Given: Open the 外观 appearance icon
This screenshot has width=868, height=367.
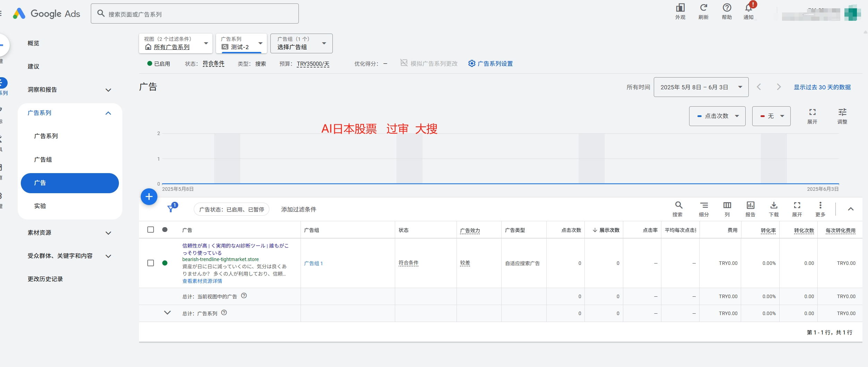Looking at the screenshot, I should [680, 11].
